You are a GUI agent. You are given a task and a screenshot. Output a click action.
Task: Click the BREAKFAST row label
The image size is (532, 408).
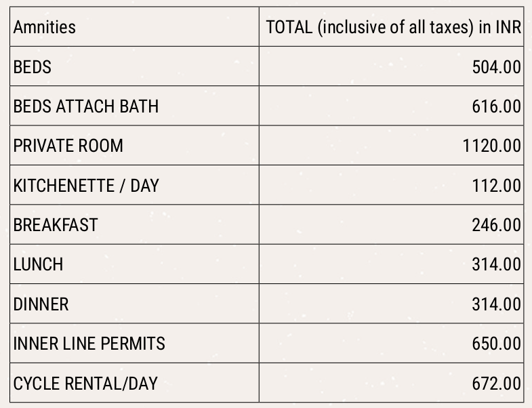[56, 224]
